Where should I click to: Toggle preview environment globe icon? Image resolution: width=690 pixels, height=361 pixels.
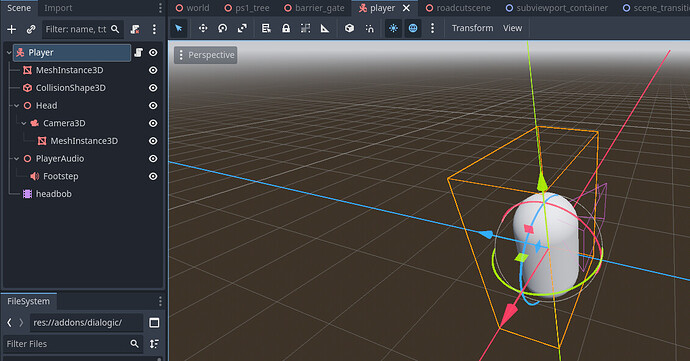point(413,28)
